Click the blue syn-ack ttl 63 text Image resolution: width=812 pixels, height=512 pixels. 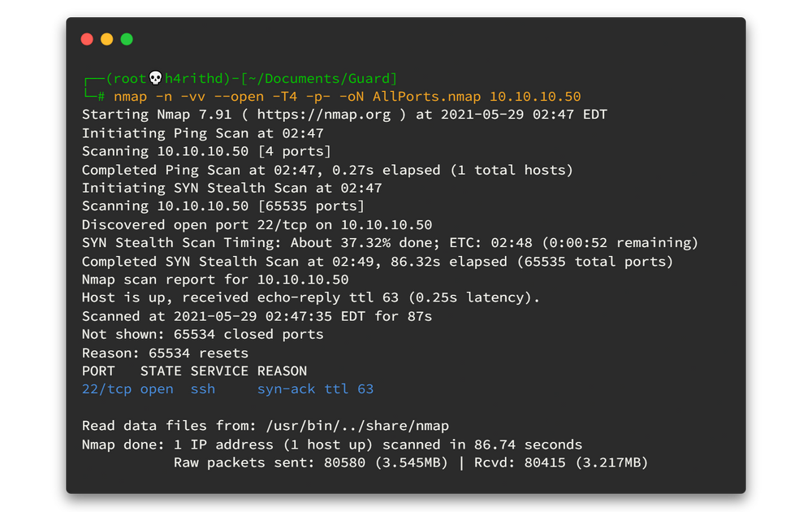point(315,389)
